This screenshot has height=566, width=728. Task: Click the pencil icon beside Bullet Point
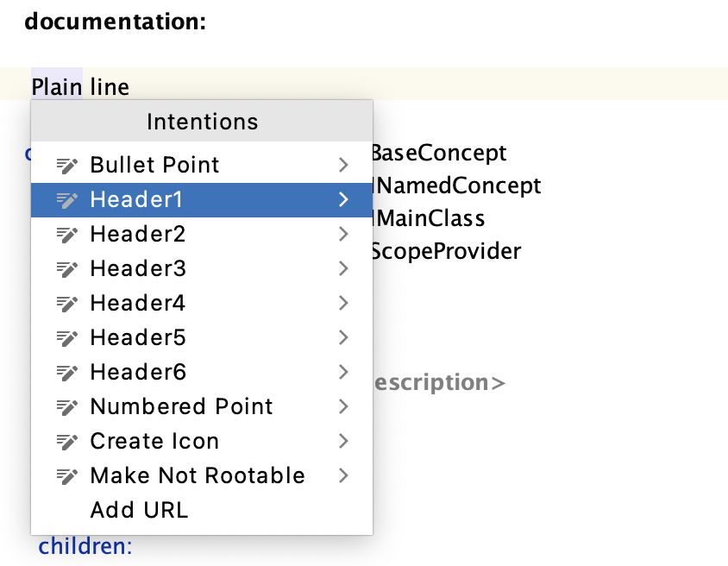[68, 164]
